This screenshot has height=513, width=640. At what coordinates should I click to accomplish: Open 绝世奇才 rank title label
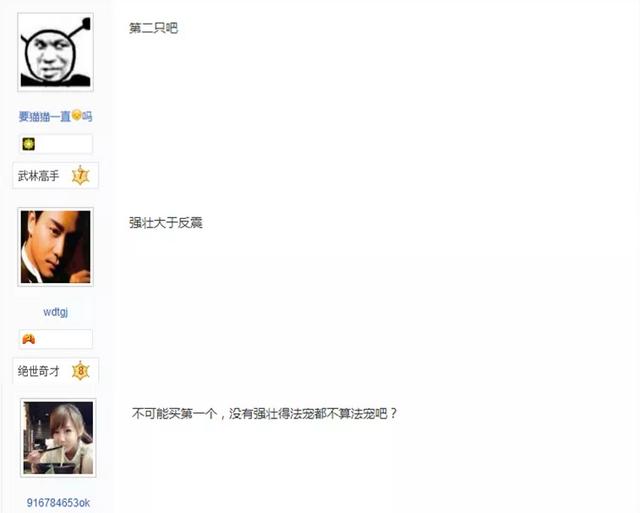[x=38, y=371]
